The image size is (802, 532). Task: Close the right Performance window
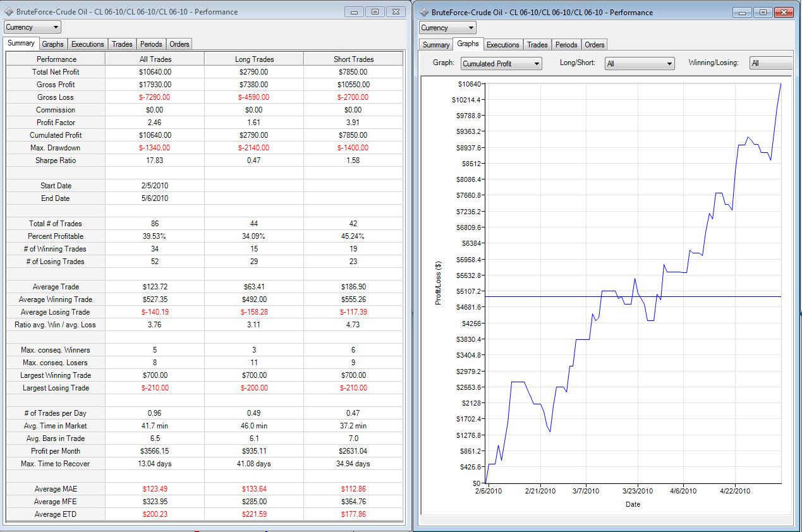tap(784, 12)
